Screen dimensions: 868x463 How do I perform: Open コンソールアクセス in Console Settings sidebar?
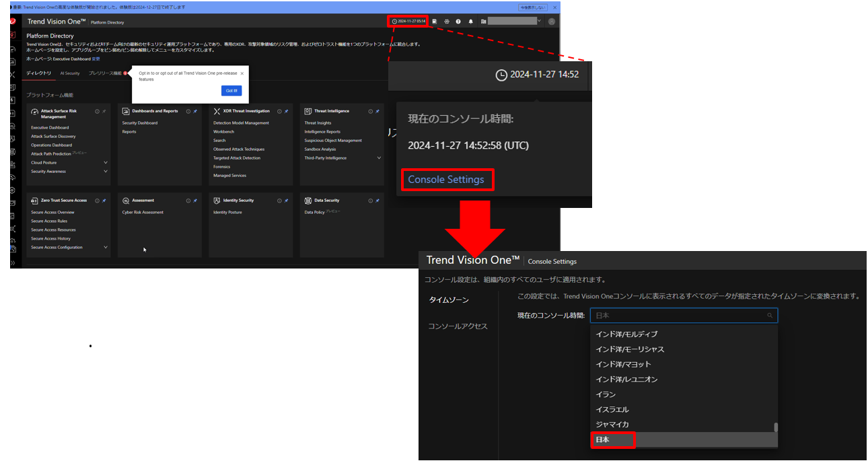tap(458, 326)
